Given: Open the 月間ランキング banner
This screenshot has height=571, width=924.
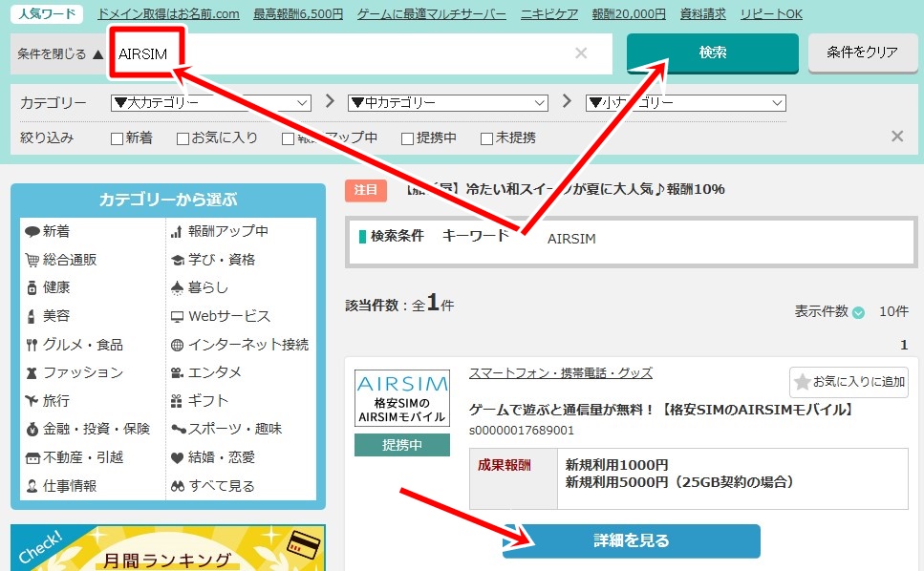Looking at the screenshot, I should coord(168,547).
